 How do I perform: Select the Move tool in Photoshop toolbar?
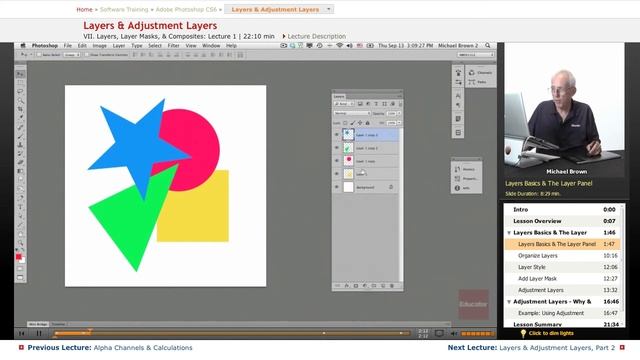click(20, 74)
